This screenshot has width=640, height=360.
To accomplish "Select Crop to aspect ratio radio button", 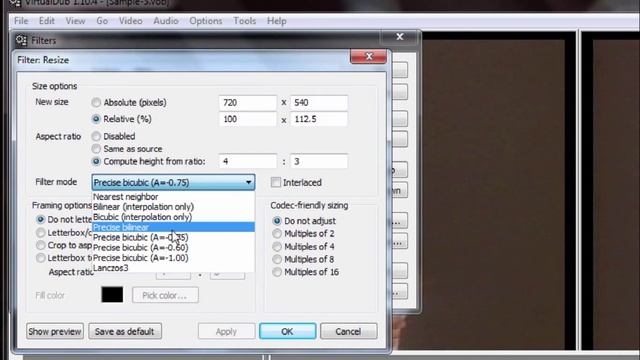I will coord(40,245).
